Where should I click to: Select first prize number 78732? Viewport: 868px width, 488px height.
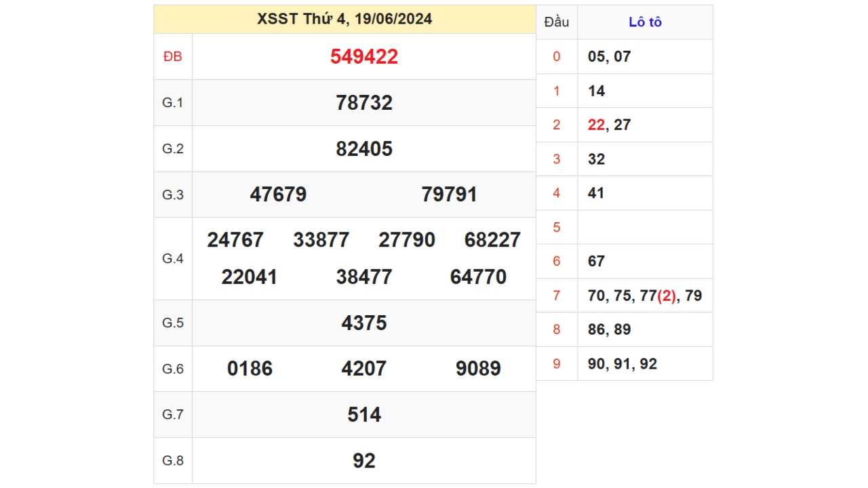pyautogui.click(x=364, y=103)
